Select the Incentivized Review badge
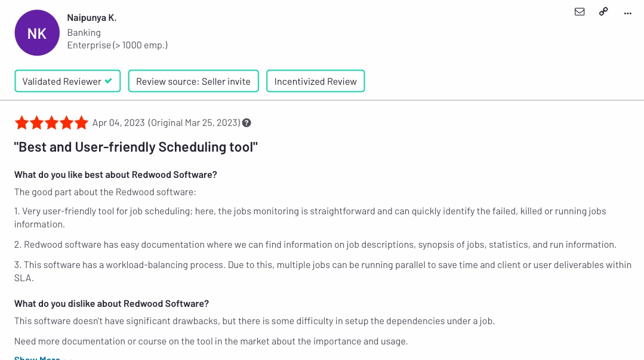This screenshot has height=360, width=644. (315, 81)
